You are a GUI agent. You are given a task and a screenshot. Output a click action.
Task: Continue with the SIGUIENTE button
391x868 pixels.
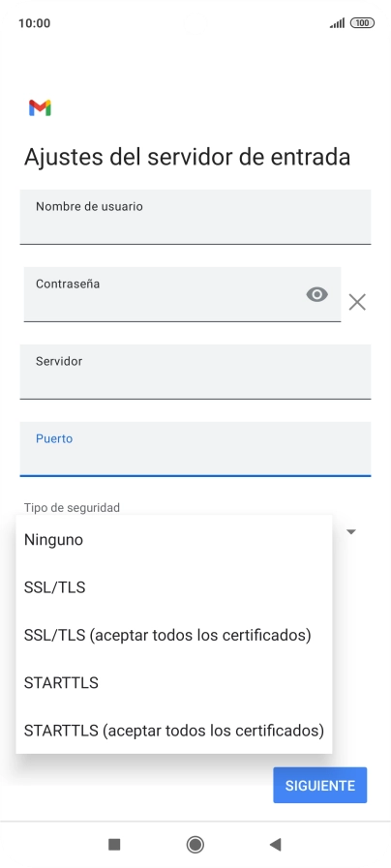(x=320, y=785)
